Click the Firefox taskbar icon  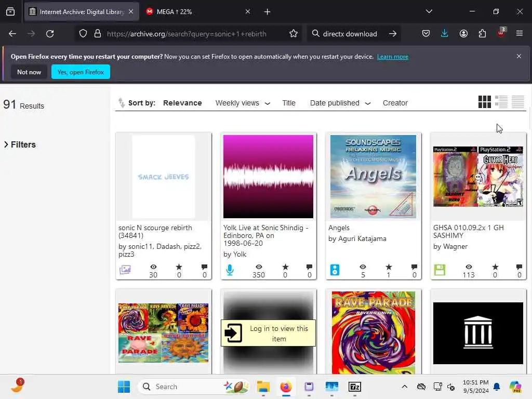286,387
